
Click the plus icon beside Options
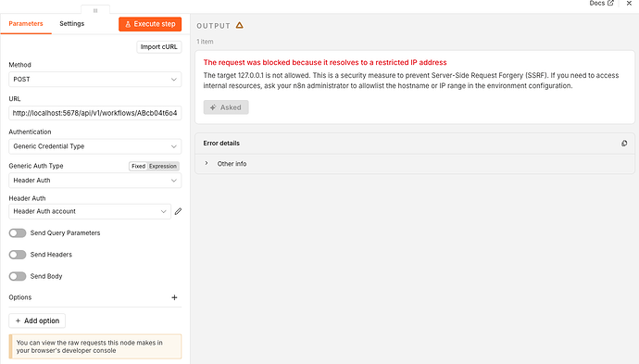[x=174, y=297]
